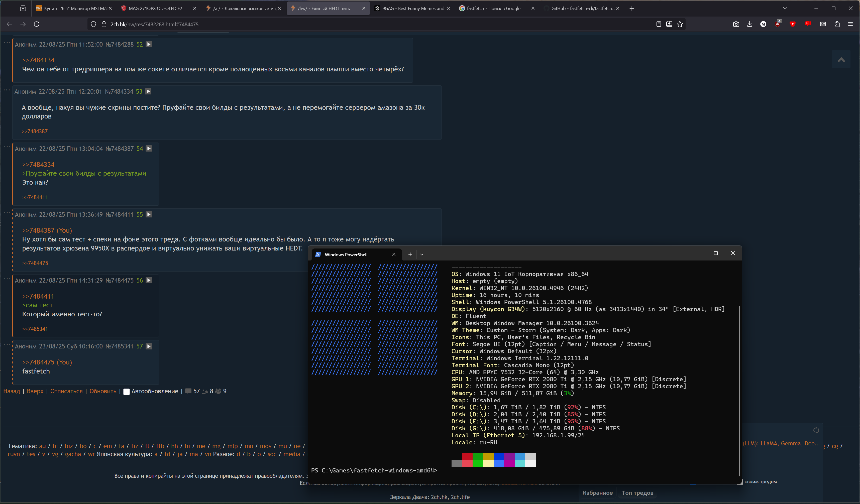Click the Firefox screenshot camera icon
Viewport: 860px width, 504px height.
pyautogui.click(x=736, y=24)
